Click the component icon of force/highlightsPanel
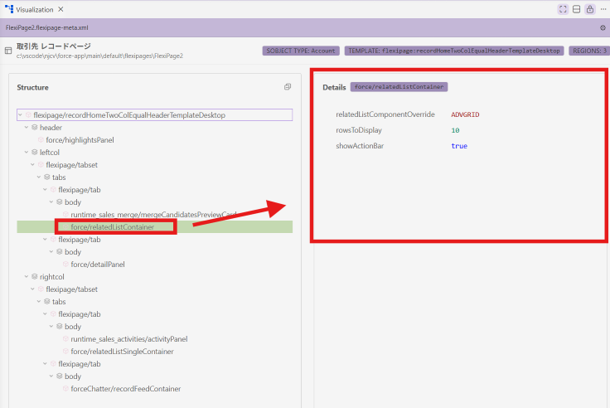This screenshot has height=408, width=610. pyautogui.click(x=41, y=140)
